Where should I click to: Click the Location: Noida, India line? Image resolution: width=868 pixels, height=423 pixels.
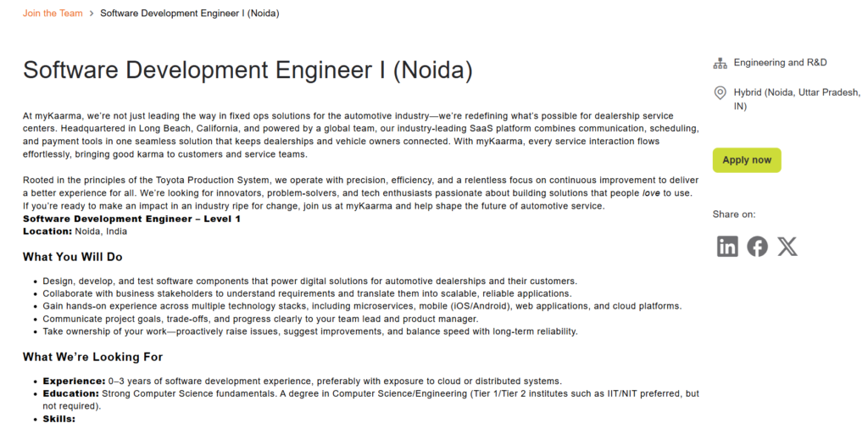coord(75,231)
